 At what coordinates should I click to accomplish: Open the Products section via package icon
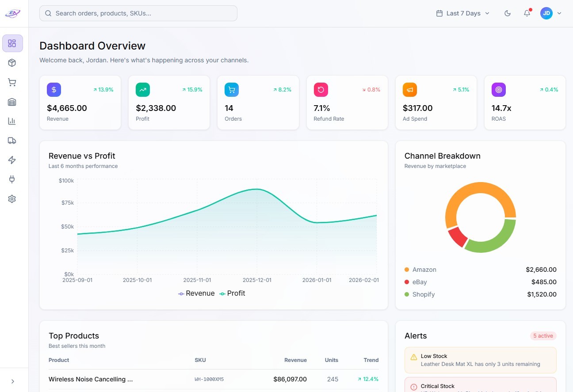point(12,63)
